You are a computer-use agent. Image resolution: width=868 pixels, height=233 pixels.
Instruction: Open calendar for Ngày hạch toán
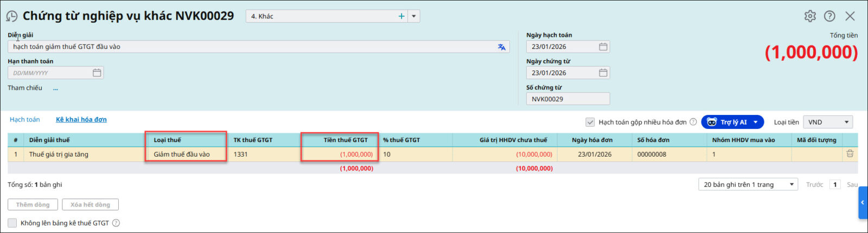point(603,47)
